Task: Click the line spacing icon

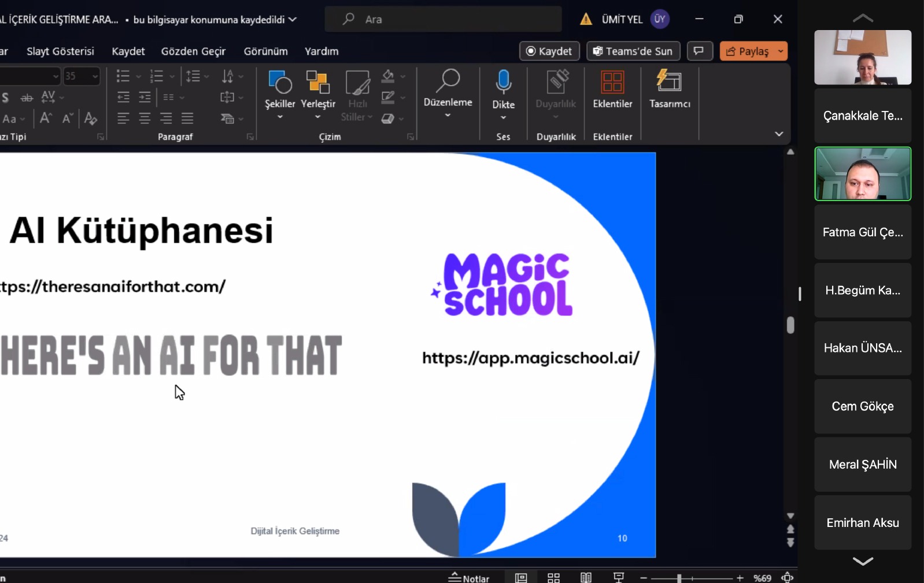Action: pos(193,76)
